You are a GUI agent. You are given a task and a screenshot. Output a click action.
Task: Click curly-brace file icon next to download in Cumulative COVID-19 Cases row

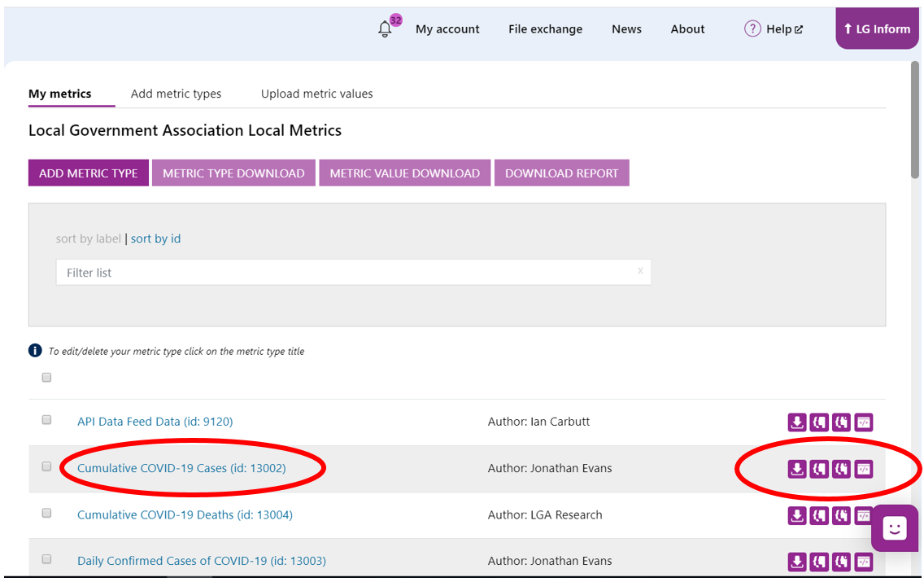point(819,469)
